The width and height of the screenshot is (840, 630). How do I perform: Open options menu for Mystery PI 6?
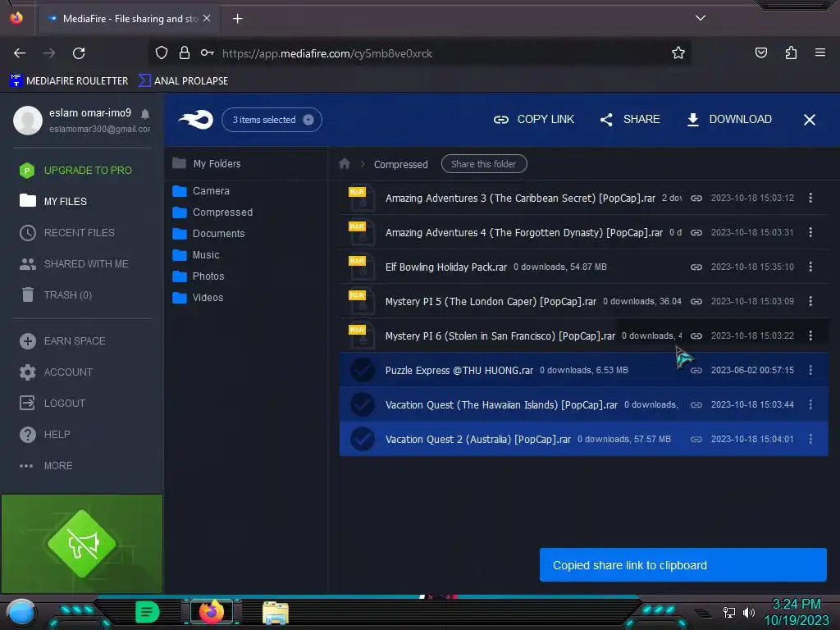coord(810,336)
